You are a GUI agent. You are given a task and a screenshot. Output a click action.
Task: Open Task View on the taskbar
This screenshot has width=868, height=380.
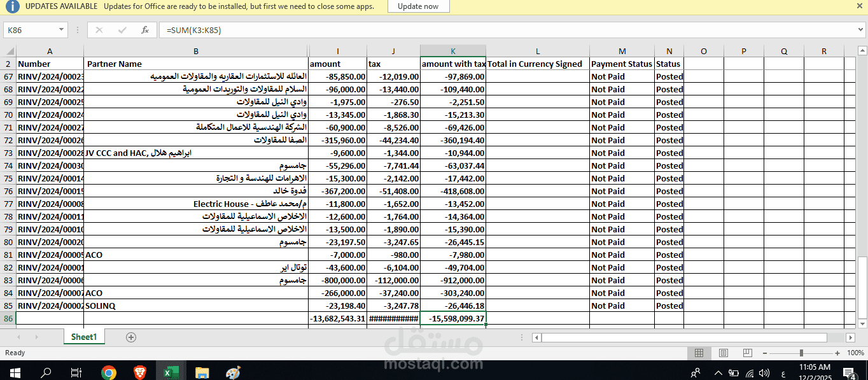click(76, 372)
